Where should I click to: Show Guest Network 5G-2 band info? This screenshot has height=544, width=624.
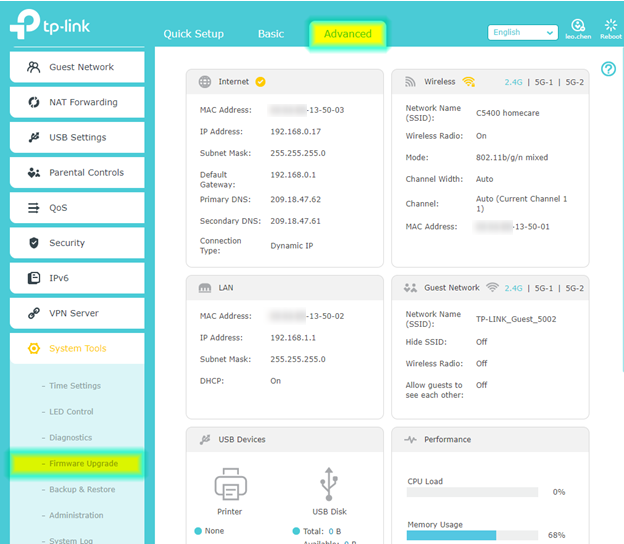575,288
